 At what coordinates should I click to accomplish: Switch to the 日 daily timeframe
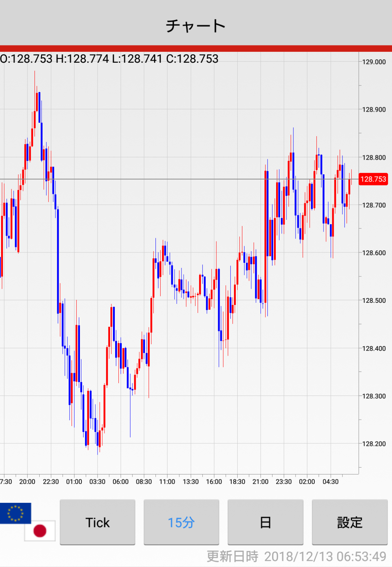265,522
